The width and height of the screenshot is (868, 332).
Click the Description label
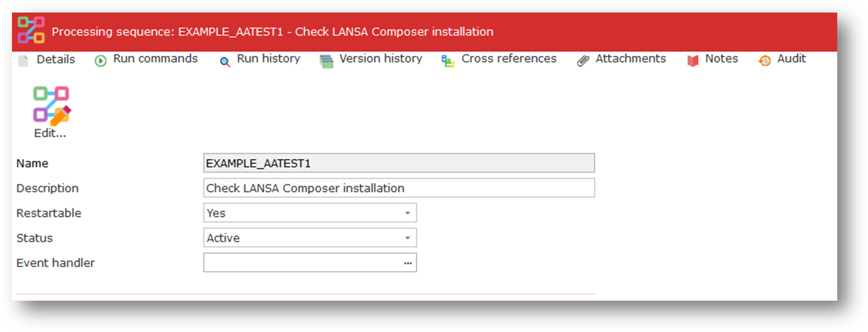click(x=48, y=188)
